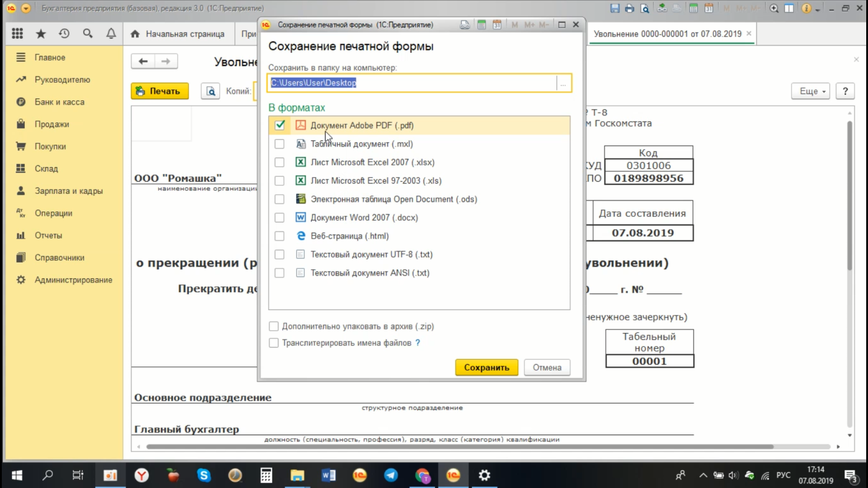
Task: Open notifications bell icon
Action: (x=111, y=34)
